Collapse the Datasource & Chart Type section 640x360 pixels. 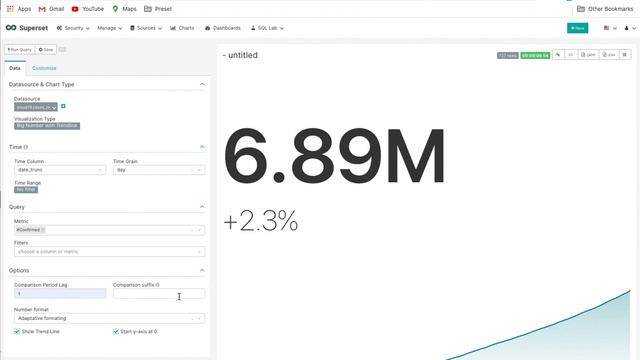(x=202, y=84)
